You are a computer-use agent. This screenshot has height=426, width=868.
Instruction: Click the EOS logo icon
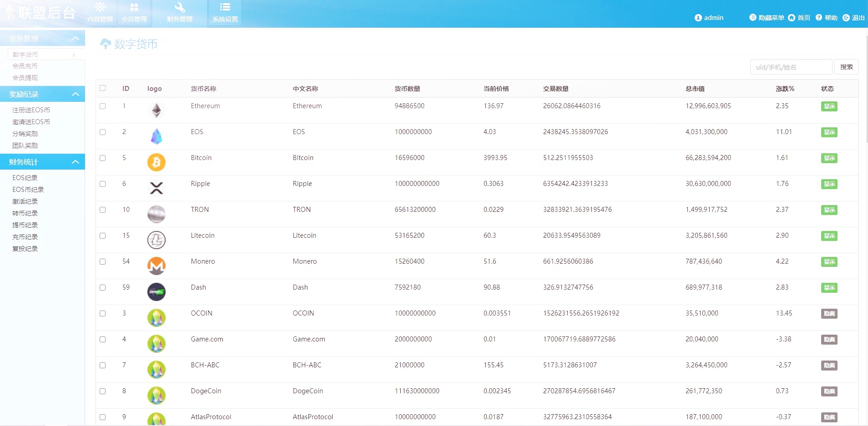pos(156,136)
